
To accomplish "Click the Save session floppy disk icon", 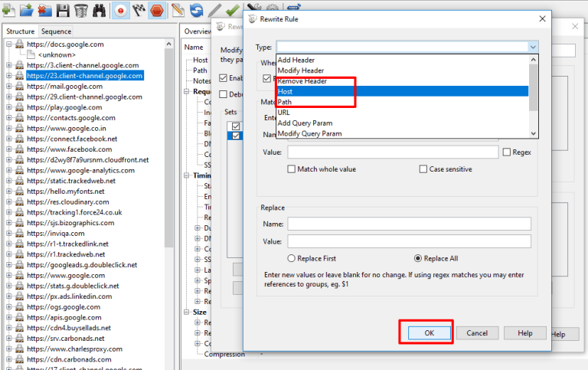I will [63, 10].
